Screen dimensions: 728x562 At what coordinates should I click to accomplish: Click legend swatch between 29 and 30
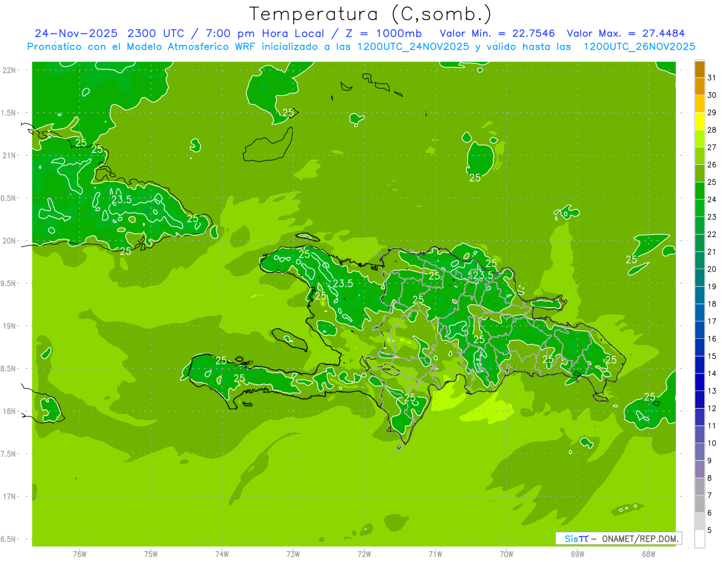coord(699,104)
